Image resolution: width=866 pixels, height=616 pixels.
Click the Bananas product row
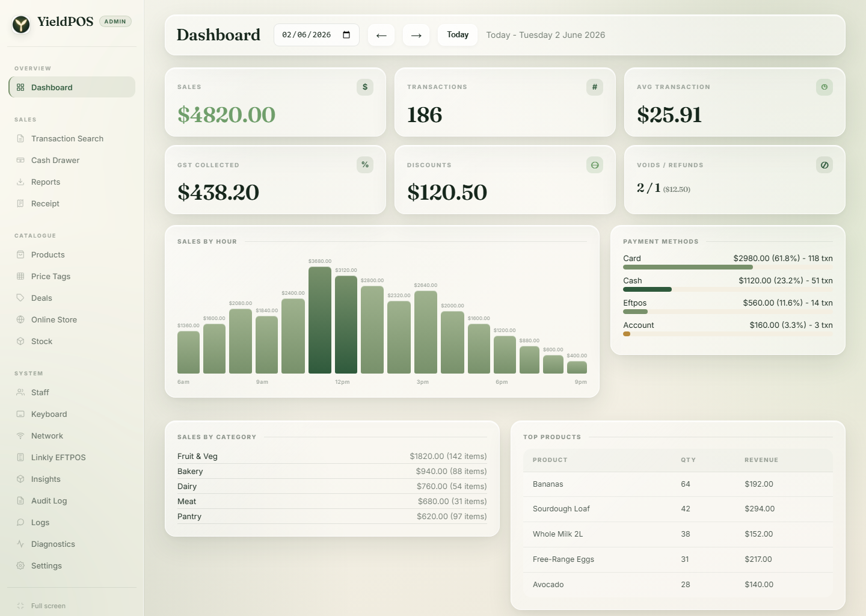click(678, 484)
